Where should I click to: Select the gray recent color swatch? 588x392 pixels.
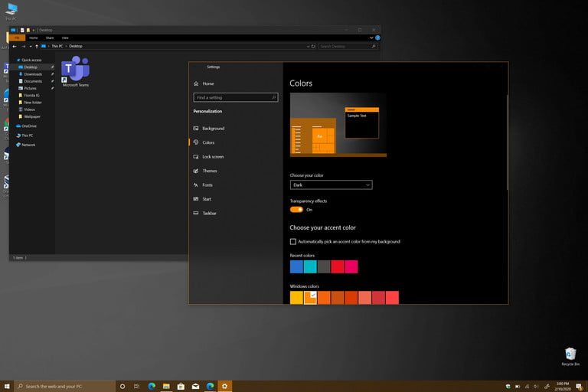point(324,266)
